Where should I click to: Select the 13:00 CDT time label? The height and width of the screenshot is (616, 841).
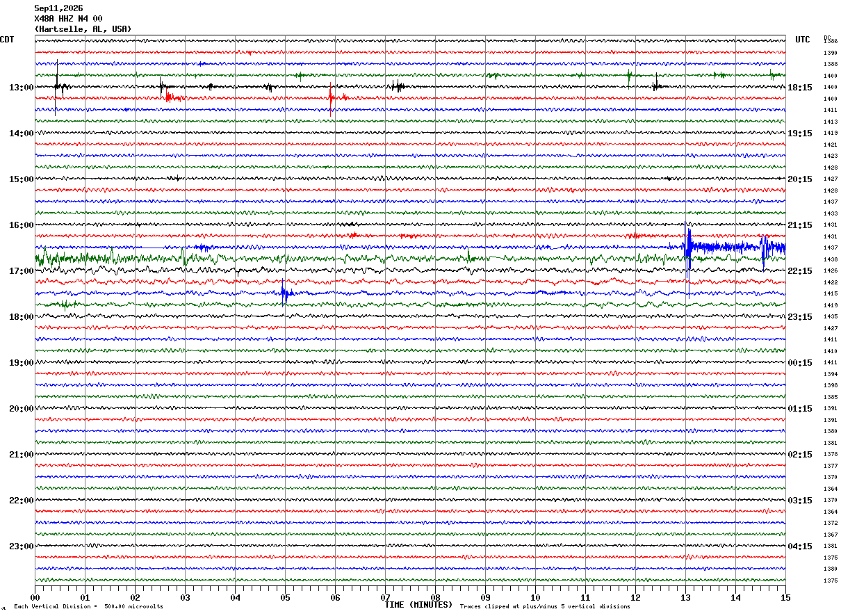click(x=22, y=88)
